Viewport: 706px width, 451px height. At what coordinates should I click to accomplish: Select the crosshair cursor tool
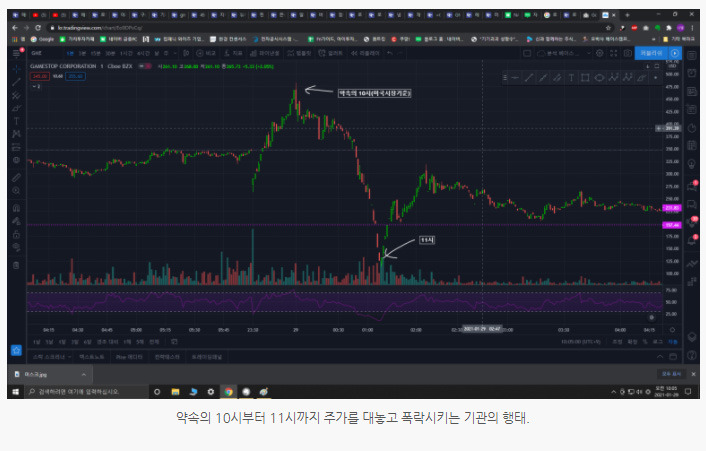point(16,69)
